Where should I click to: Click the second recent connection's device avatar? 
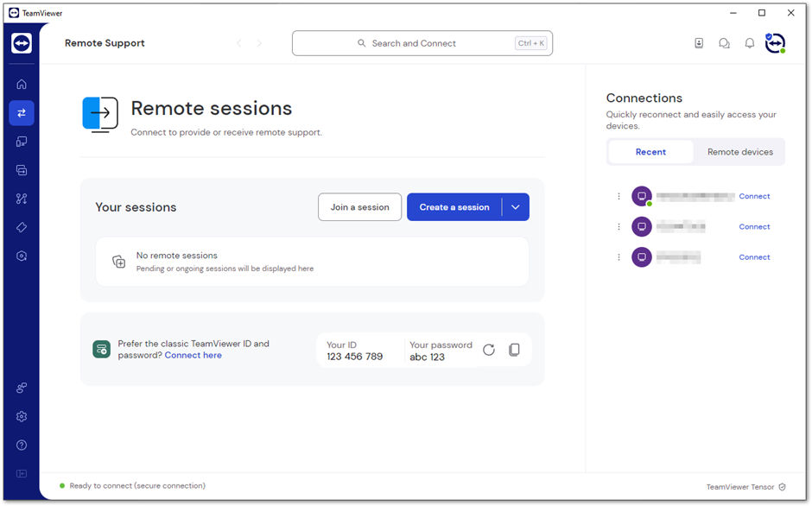pos(642,227)
